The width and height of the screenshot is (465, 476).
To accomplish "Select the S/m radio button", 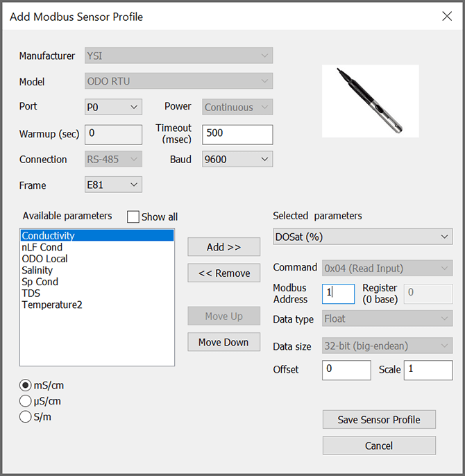I will coord(26,417).
